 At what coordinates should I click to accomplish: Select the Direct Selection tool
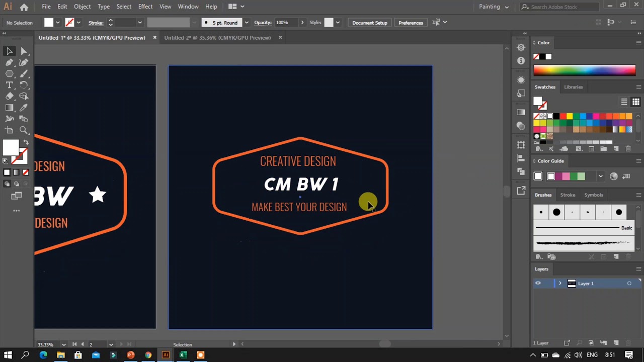tap(24, 51)
